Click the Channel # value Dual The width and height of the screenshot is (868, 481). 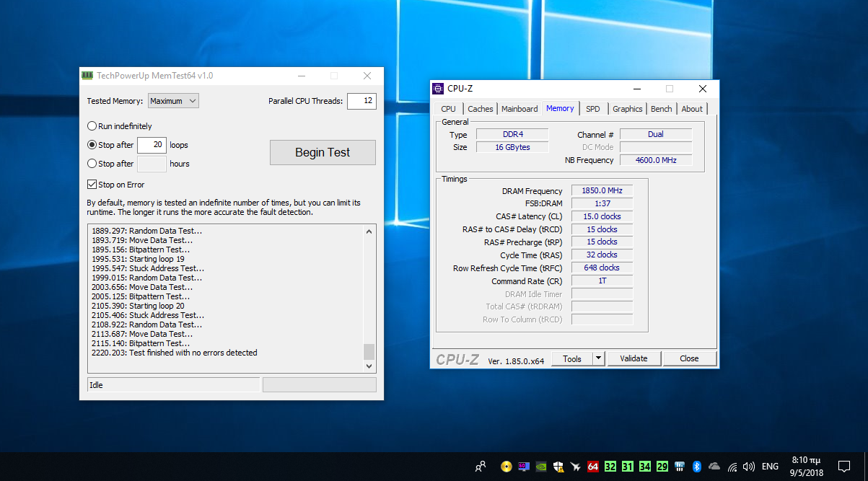pos(656,134)
